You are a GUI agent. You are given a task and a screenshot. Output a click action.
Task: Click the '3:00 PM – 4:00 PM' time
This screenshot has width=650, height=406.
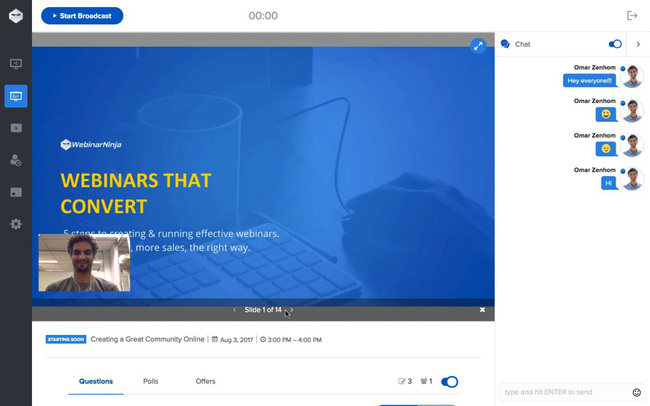294,340
